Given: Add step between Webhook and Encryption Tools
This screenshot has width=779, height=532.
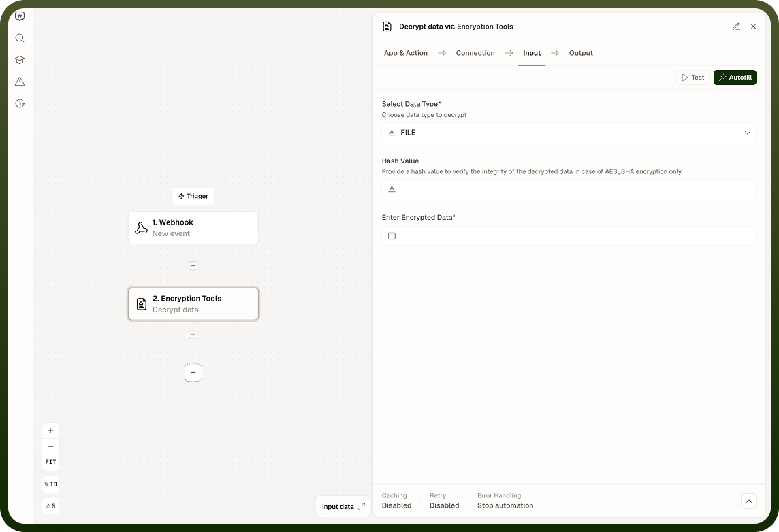Looking at the screenshot, I should [x=193, y=266].
